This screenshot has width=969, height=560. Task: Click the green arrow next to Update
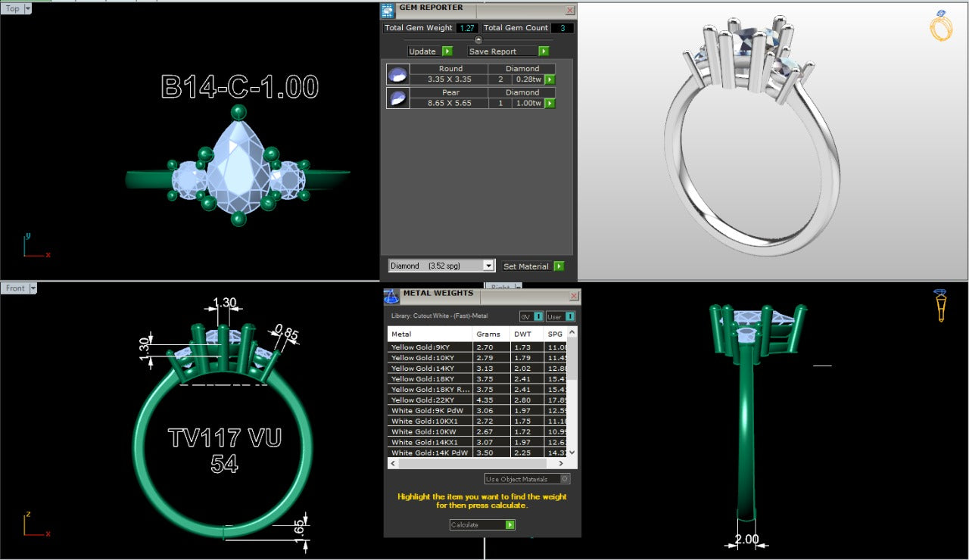(447, 51)
